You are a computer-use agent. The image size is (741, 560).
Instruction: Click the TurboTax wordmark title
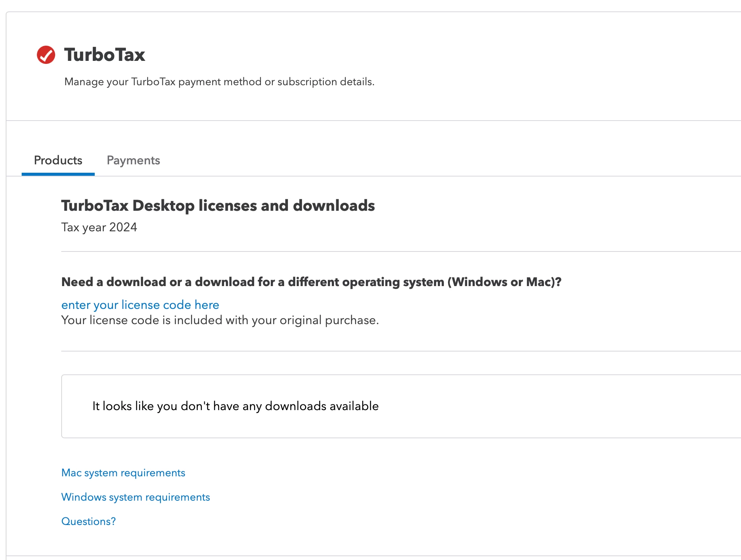[105, 55]
